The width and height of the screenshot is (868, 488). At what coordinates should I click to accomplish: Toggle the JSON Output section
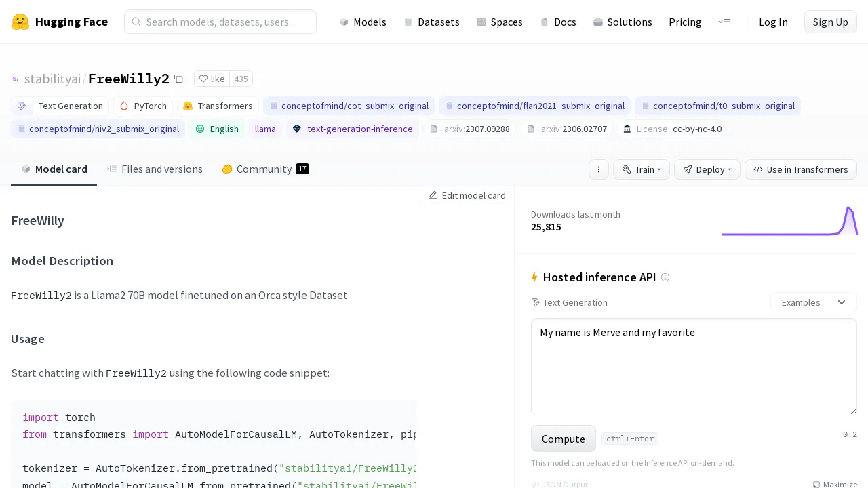coord(559,484)
